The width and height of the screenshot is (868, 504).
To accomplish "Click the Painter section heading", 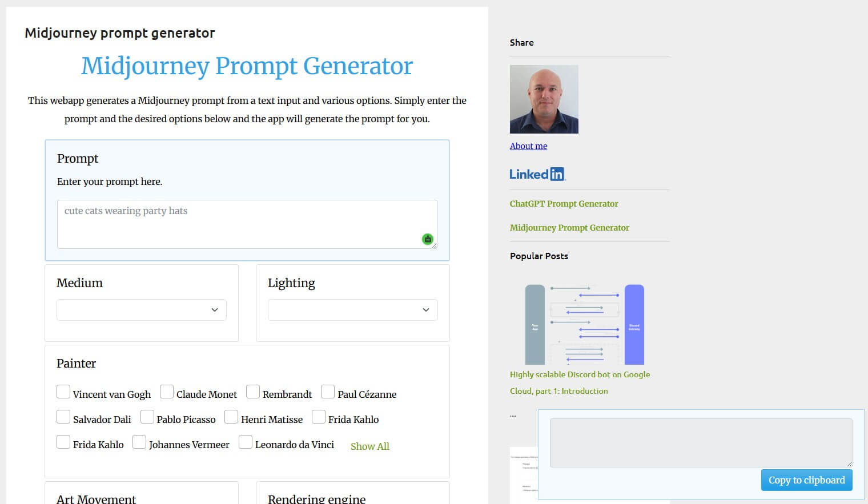I will [76, 364].
